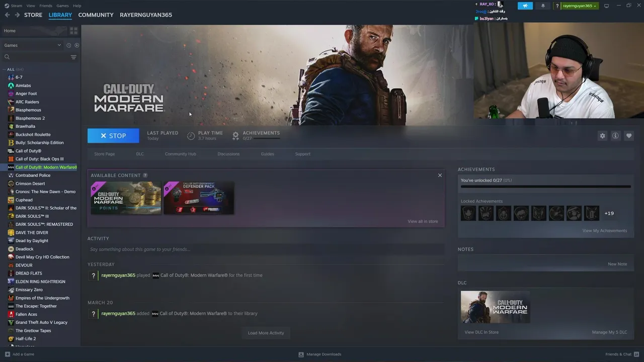Open the Help menu
Viewport: 644px width, 362px height.
pos(77,6)
